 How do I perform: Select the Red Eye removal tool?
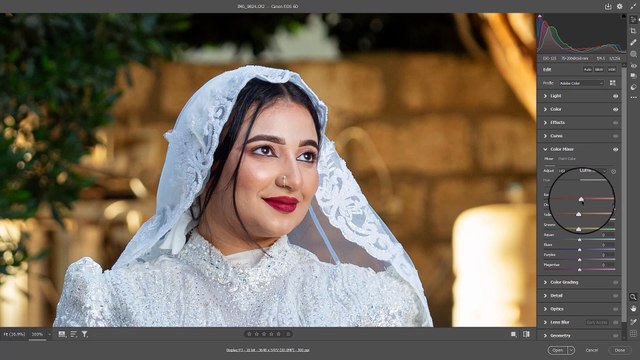click(633, 65)
